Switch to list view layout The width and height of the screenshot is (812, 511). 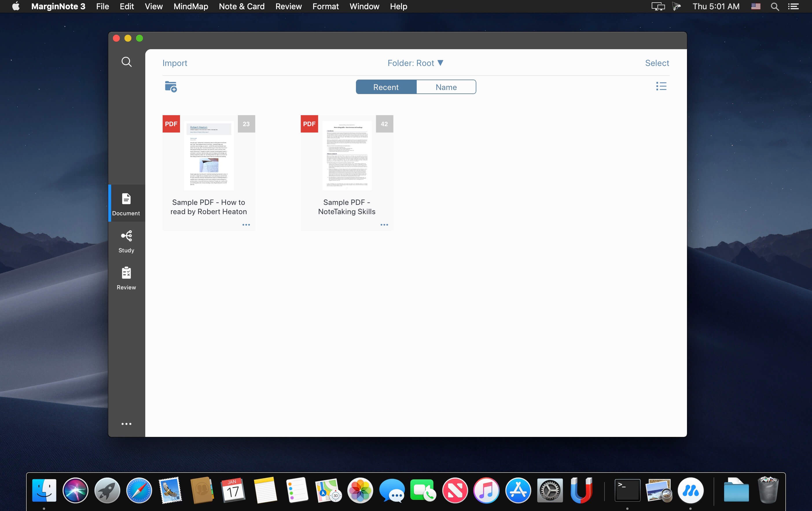(661, 86)
